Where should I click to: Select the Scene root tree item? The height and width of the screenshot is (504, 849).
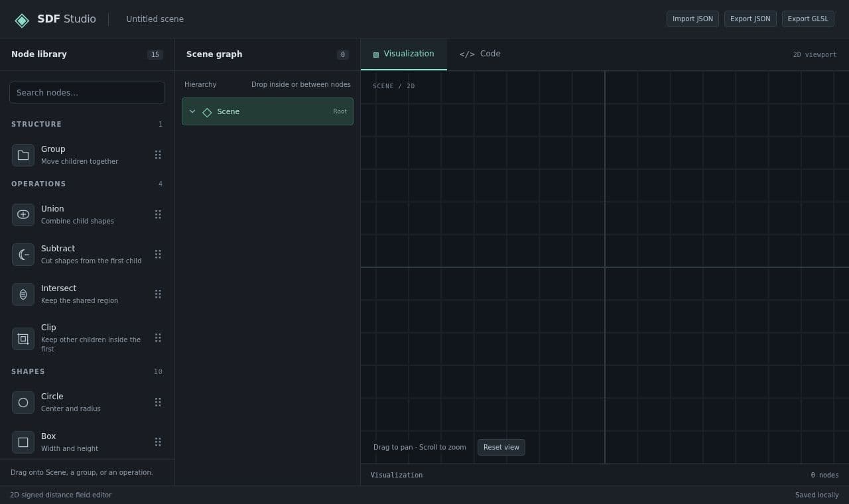click(267, 111)
